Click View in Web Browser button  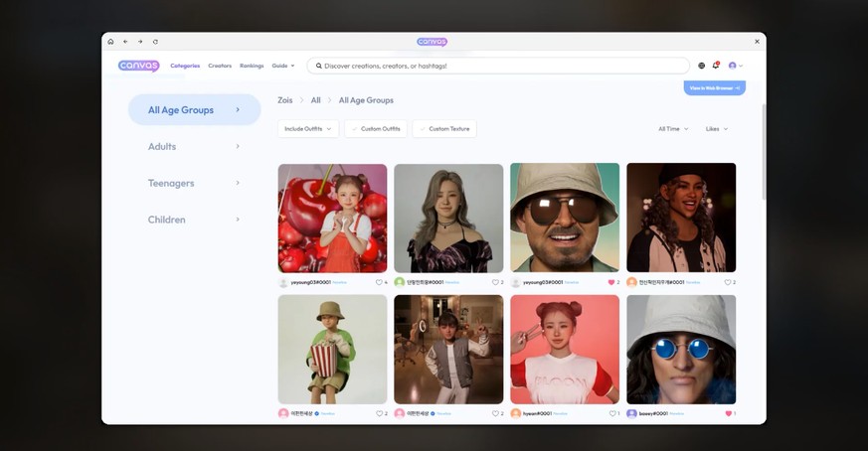[x=715, y=88]
